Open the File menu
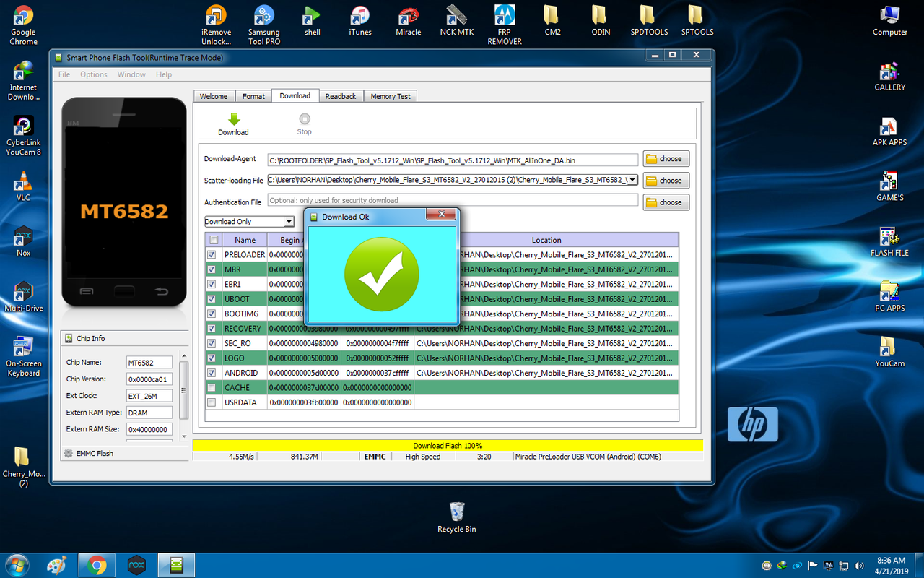This screenshot has width=924, height=578. coord(64,74)
